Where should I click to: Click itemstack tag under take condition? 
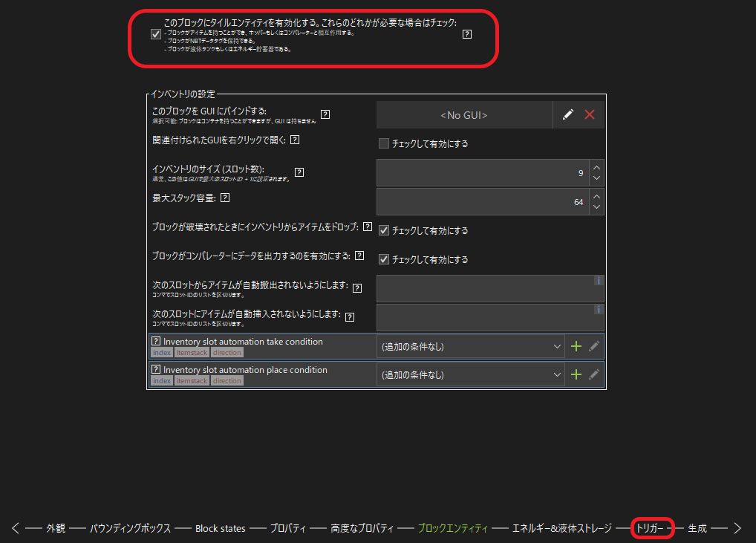point(192,353)
